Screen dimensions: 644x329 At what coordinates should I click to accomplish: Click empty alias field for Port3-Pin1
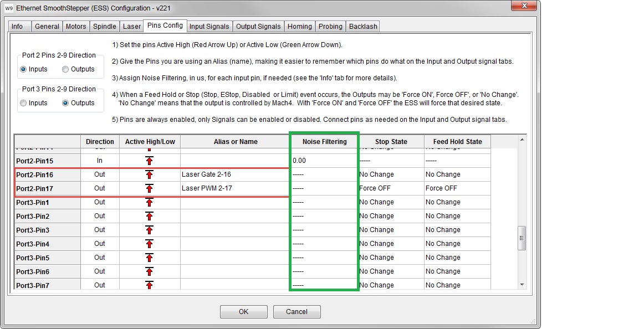coord(235,202)
